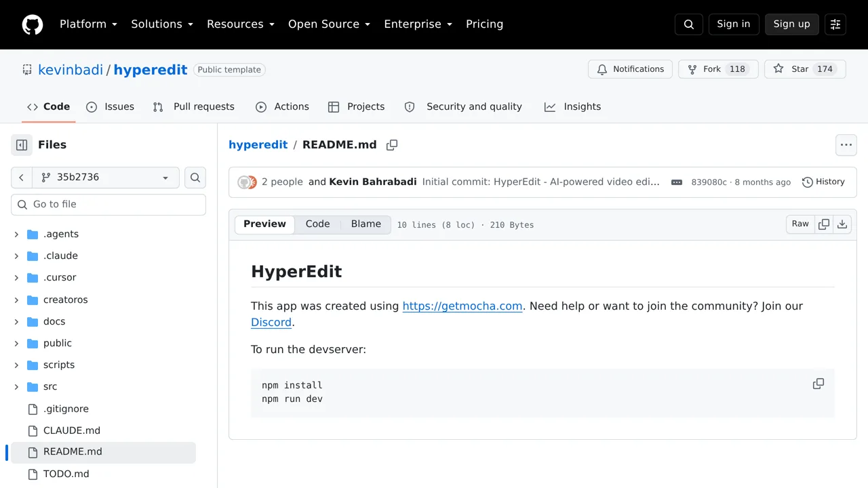This screenshot has width=868, height=488.
Task: Open the GitHub home logo
Action: (33, 24)
